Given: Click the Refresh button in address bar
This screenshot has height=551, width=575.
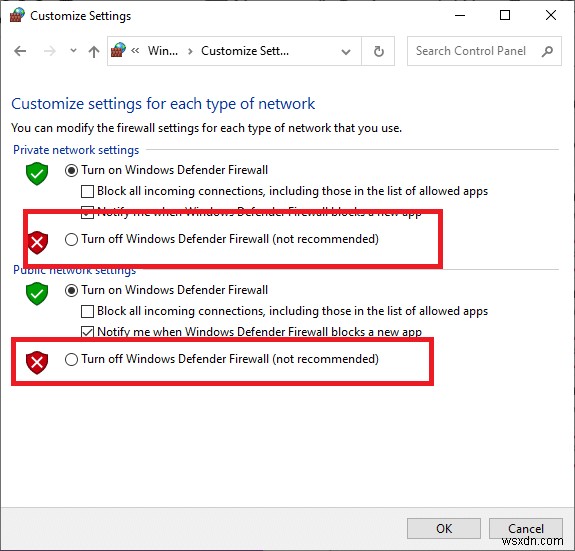Looking at the screenshot, I should click(x=378, y=51).
